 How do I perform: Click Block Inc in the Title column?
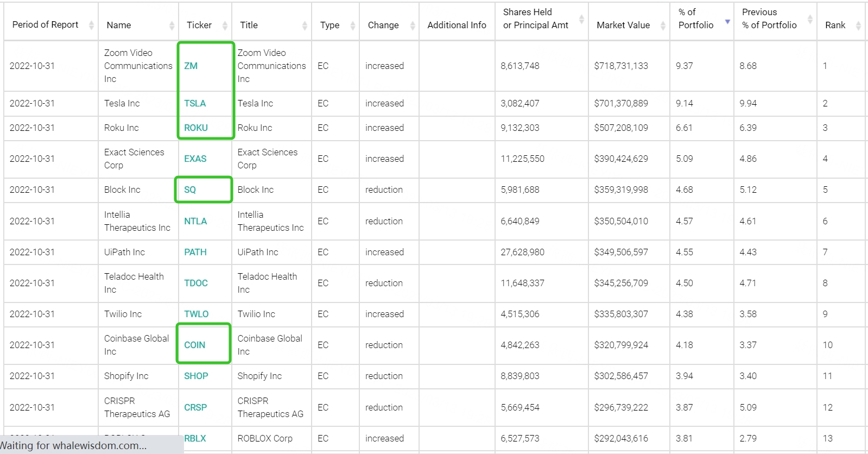click(x=256, y=190)
